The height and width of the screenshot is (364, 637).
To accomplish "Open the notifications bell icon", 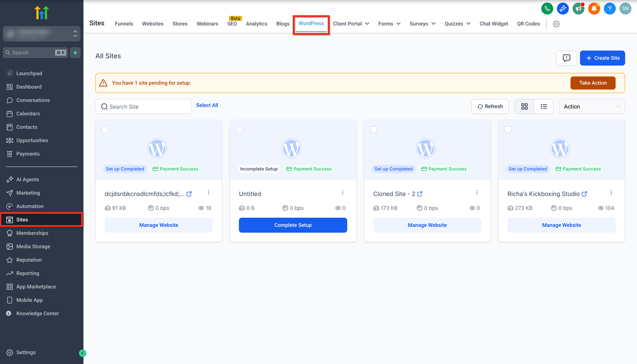I will [x=594, y=8].
